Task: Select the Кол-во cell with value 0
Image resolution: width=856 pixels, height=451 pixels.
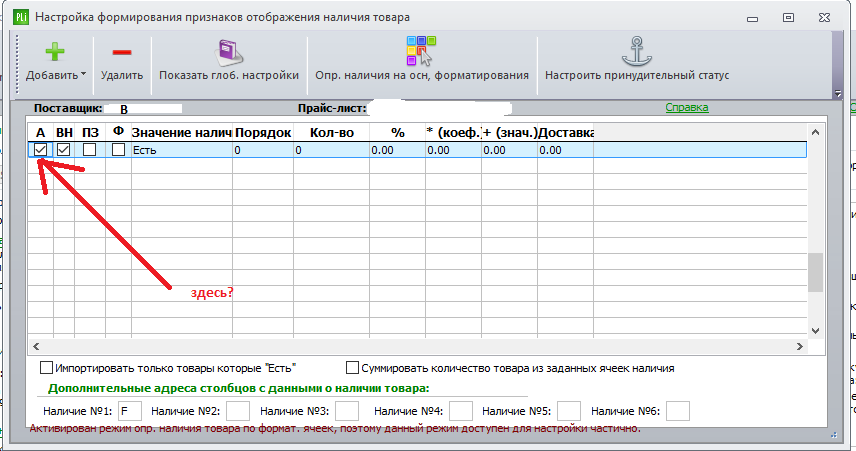Action: pos(331,150)
